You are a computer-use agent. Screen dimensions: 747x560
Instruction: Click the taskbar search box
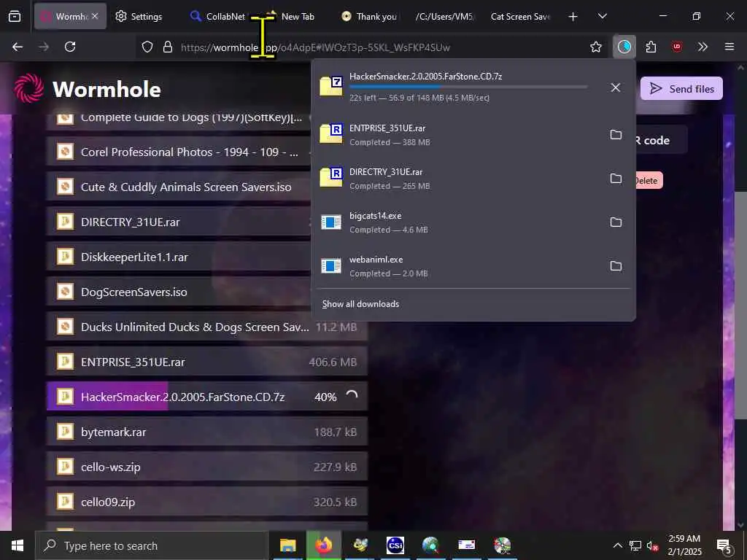click(152, 545)
